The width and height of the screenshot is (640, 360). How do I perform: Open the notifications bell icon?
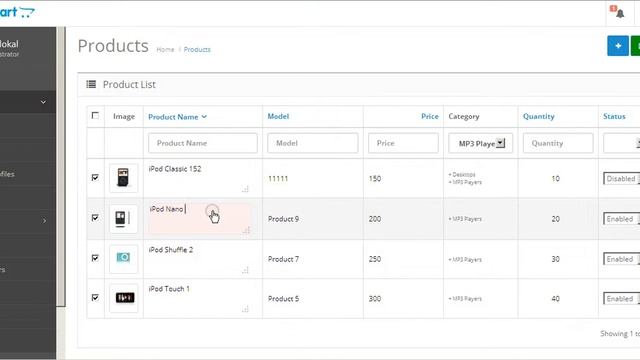pyautogui.click(x=620, y=13)
